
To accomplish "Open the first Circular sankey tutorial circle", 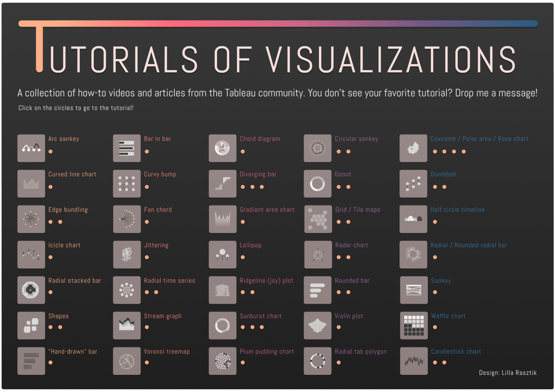I will (339, 152).
